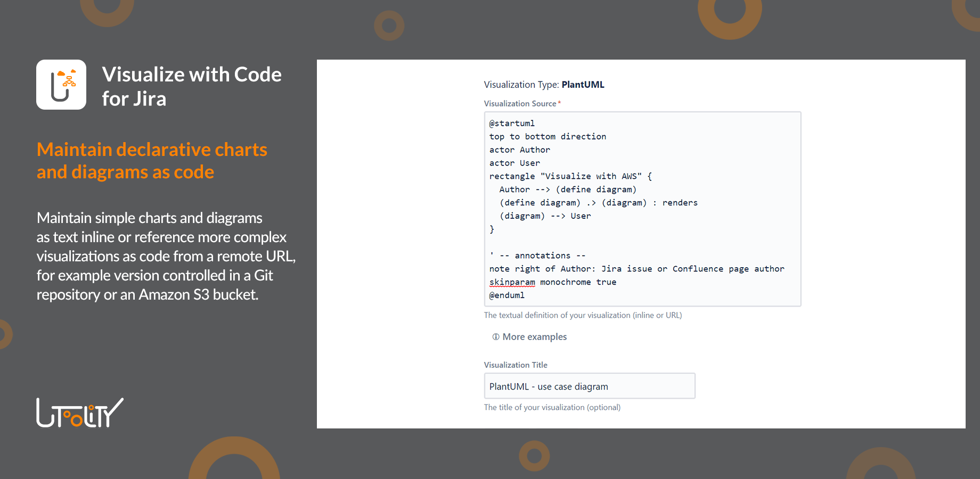Click the rectangle "Visualize with AWS" line
980x479 pixels.
pos(570,176)
